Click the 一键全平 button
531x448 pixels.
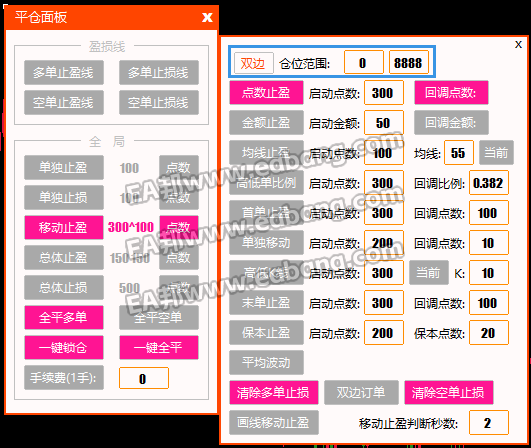pos(159,347)
